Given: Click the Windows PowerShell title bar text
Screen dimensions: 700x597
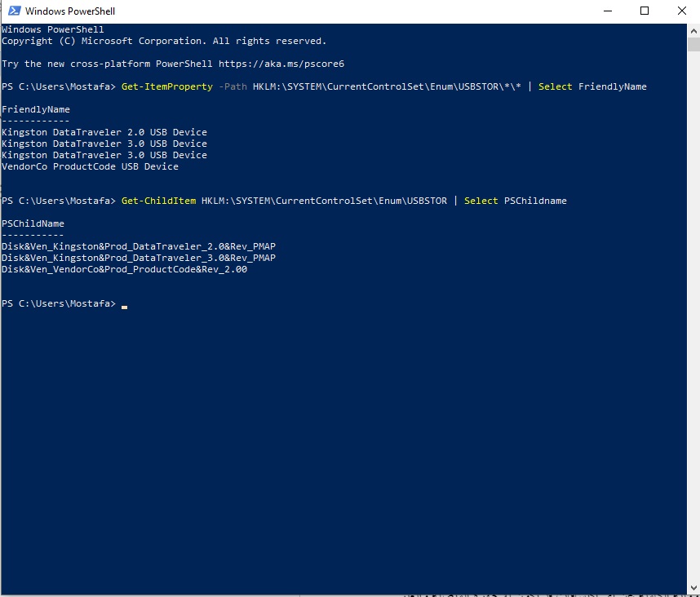Looking at the screenshot, I should pos(73,11).
